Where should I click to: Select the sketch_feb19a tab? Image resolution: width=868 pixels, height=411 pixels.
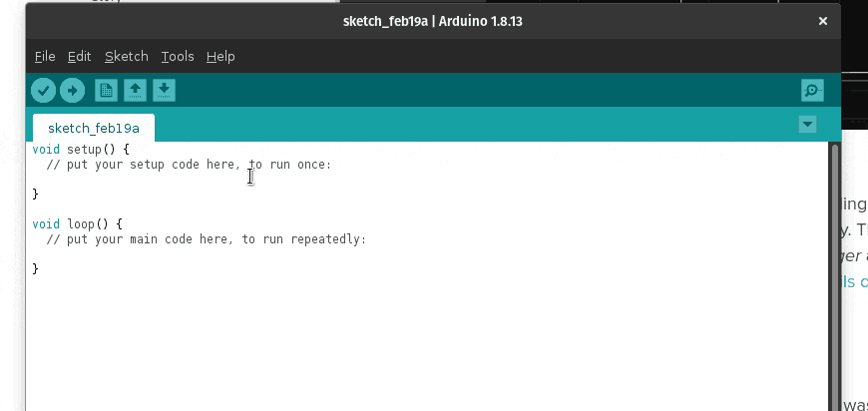click(x=94, y=129)
